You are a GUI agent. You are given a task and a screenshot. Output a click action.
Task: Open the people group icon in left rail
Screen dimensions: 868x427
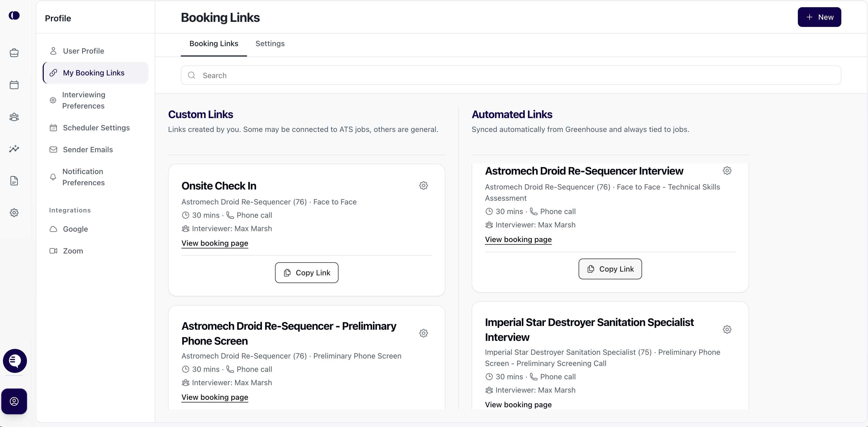pyautogui.click(x=14, y=117)
